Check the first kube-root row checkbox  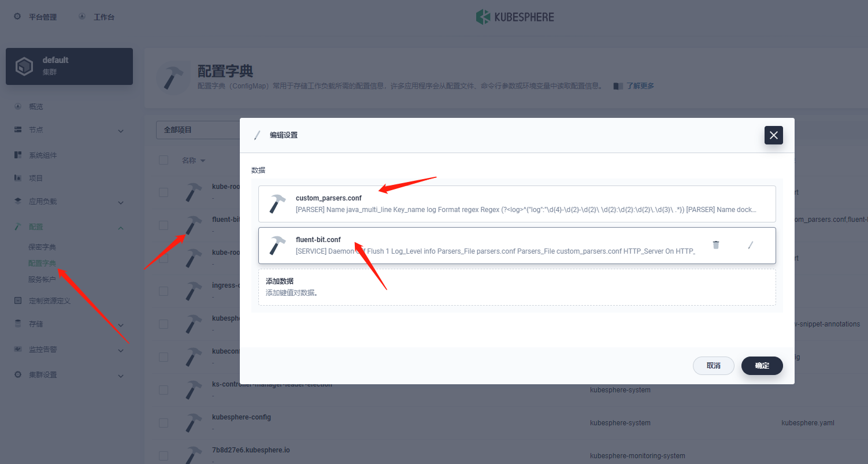(164, 192)
